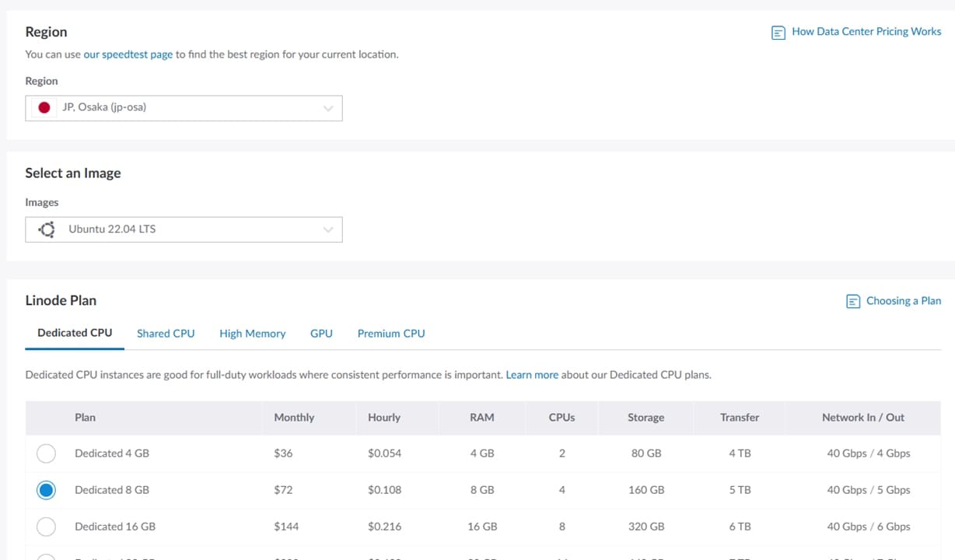
Task: Switch to the Shared CPU tab
Action: click(166, 334)
